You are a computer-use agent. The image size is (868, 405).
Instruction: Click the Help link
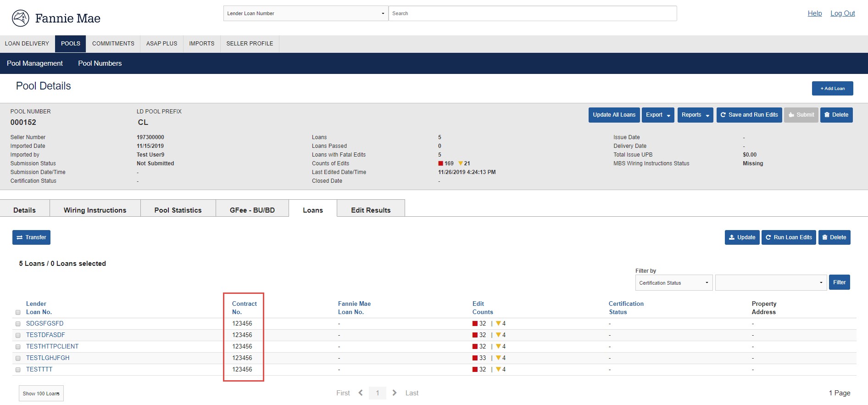pyautogui.click(x=815, y=13)
